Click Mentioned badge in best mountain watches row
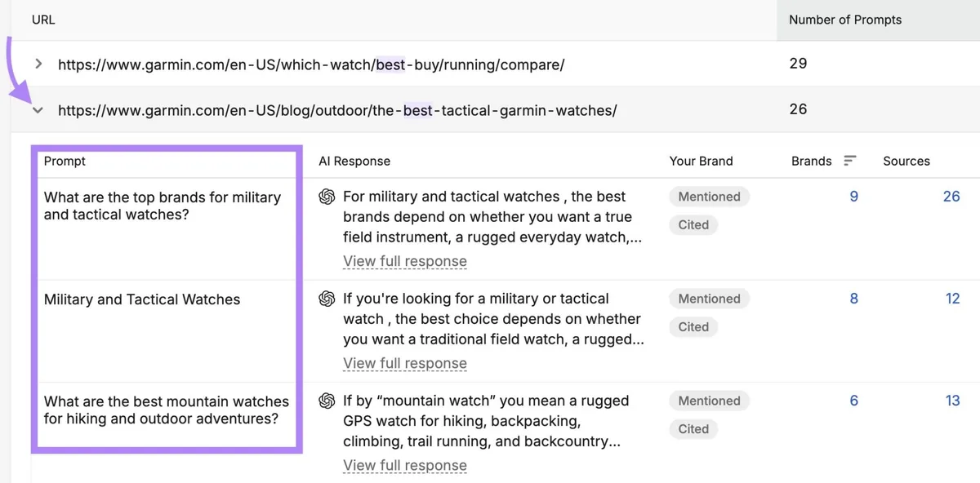The height and width of the screenshot is (483, 980). 709,401
